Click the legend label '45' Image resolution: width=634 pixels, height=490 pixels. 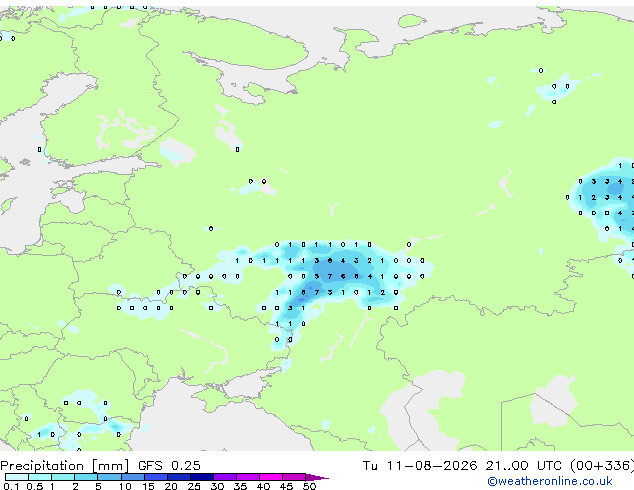click(x=287, y=486)
